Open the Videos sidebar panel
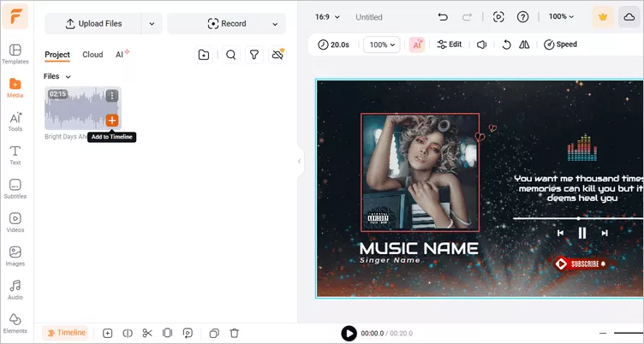 (15, 222)
